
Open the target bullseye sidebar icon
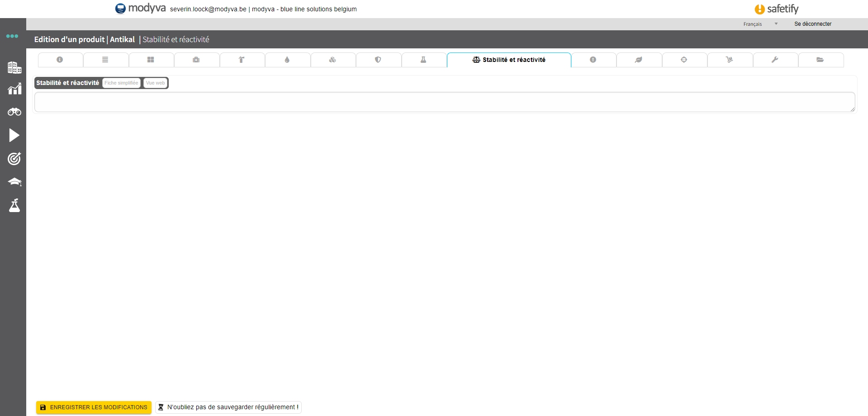coord(14,159)
